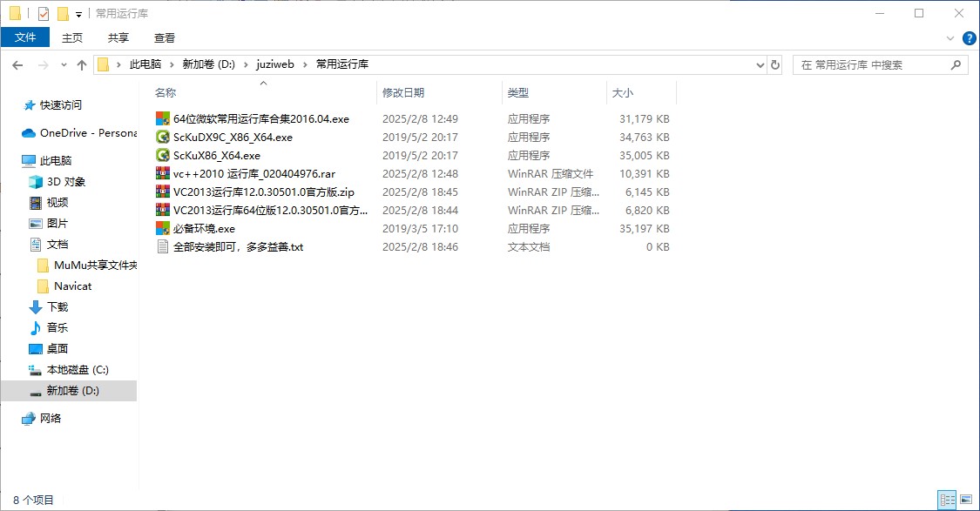Click the ScKuX86_X64.exe file icon
Screen dimensions: 980x511
163,155
